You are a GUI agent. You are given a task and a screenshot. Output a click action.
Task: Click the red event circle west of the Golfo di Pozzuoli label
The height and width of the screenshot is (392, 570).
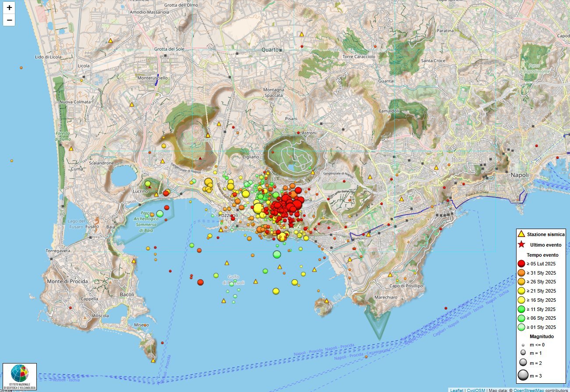tap(200, 283)
